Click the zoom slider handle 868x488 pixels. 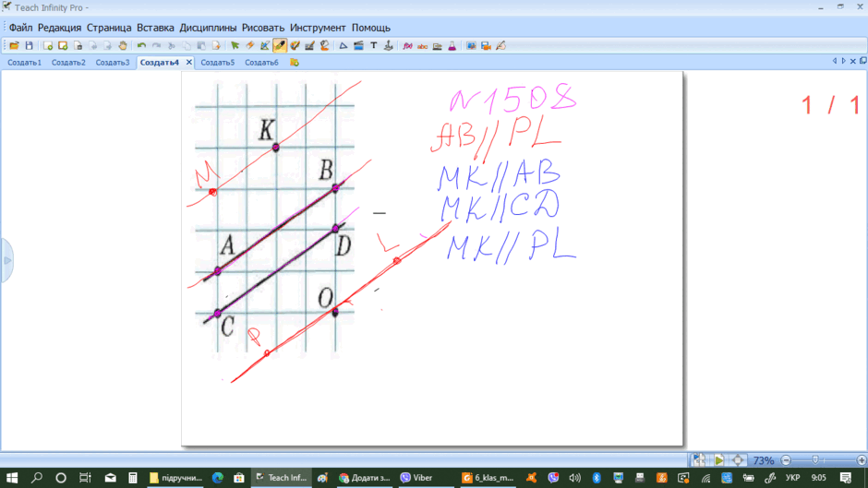(x=814, y=460)
